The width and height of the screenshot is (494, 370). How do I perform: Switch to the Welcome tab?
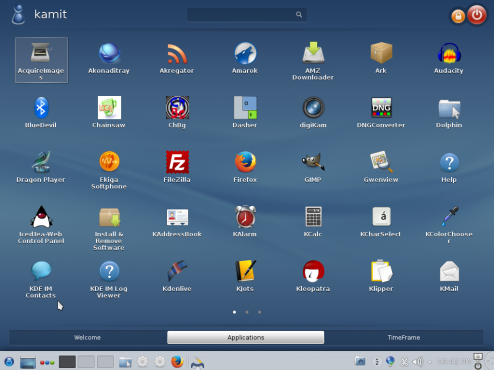pyautogui.click(x=87, y=337)
